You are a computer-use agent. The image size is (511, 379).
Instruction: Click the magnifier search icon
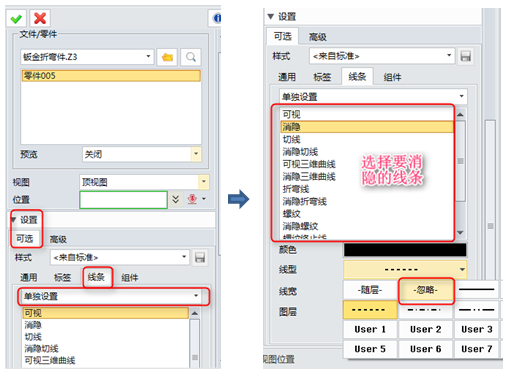point(191,57)
